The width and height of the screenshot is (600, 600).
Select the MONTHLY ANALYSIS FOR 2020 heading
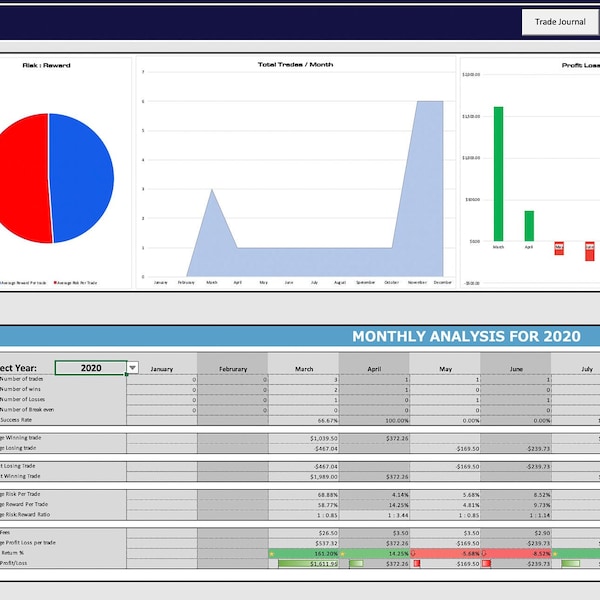tap(466, 336)
